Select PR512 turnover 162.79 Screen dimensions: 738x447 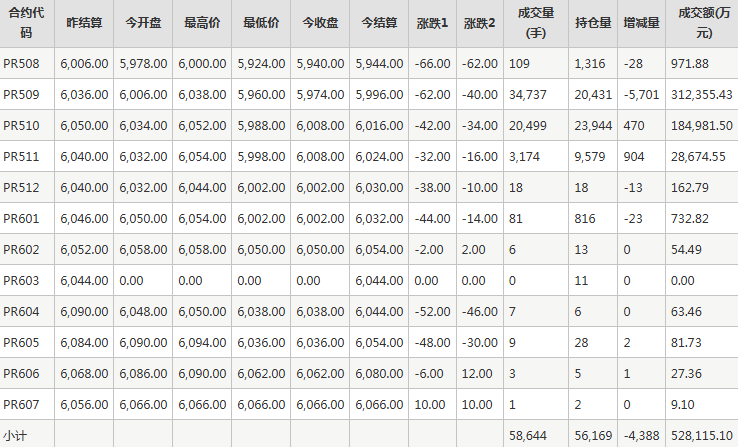coord(690,188)
